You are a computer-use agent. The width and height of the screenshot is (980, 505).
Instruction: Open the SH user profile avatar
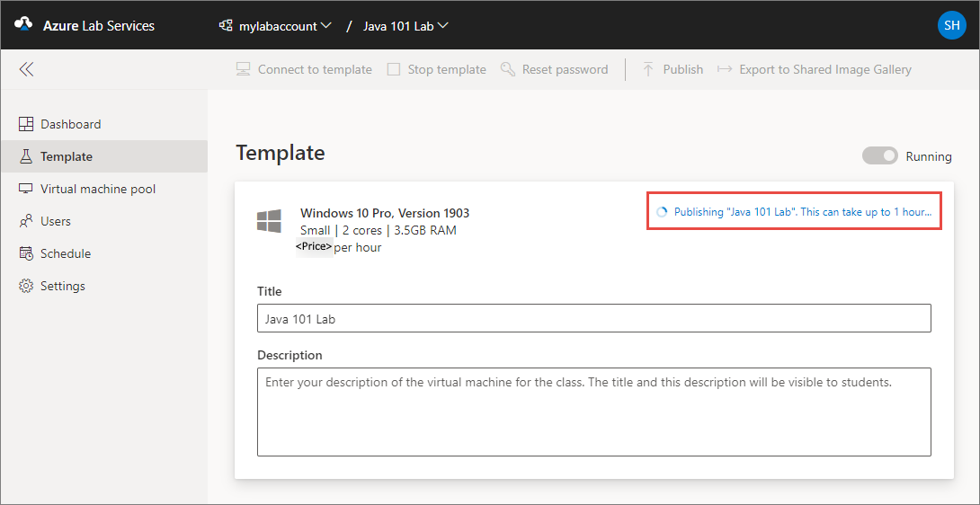(x=952, y=25)
